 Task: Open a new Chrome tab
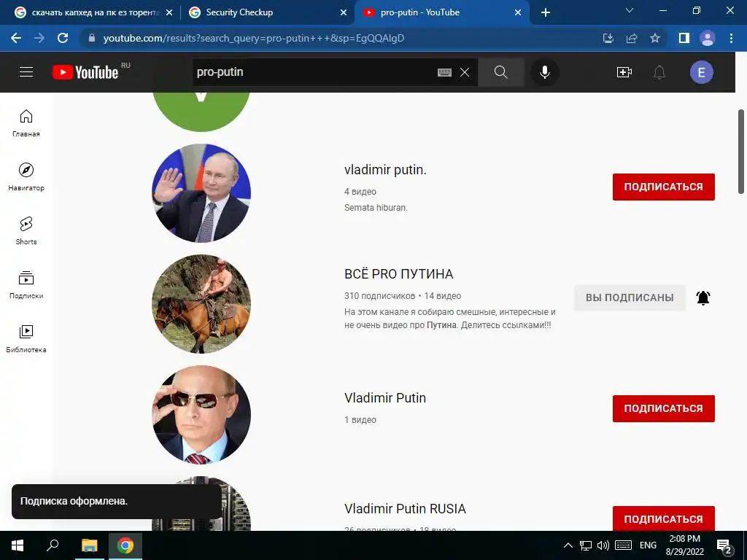(x=546, y=13)
